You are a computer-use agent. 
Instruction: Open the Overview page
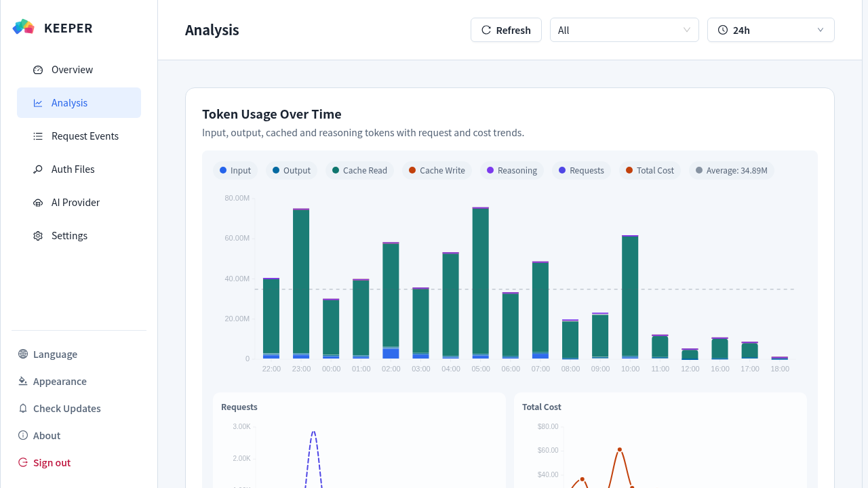coord(79,70)
